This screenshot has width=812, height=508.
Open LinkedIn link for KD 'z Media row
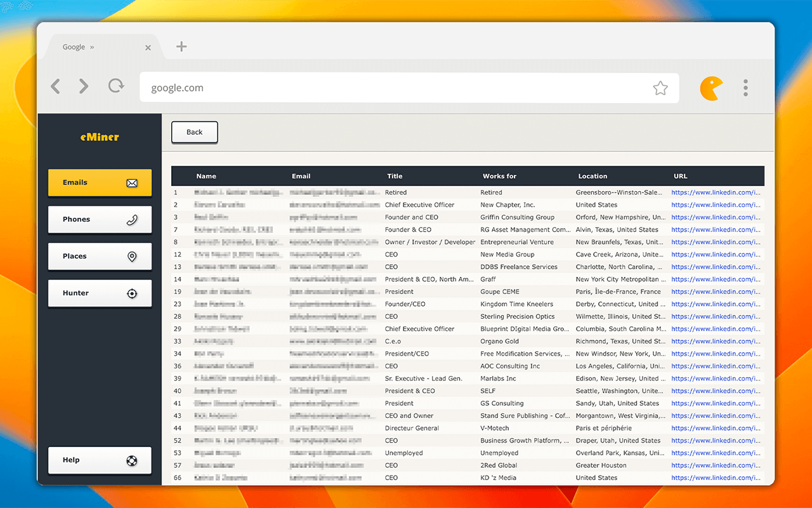[x=716, y=478]
